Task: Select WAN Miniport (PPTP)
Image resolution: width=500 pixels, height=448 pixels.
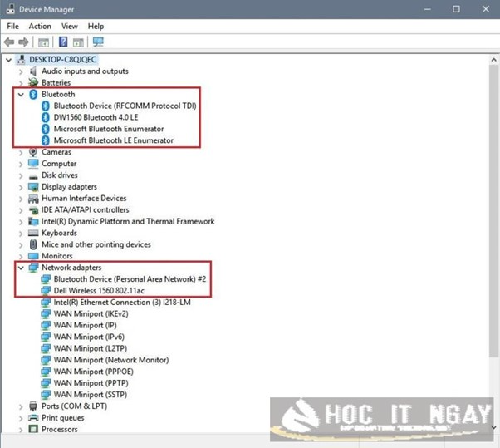Action: (x=91, y=383)
